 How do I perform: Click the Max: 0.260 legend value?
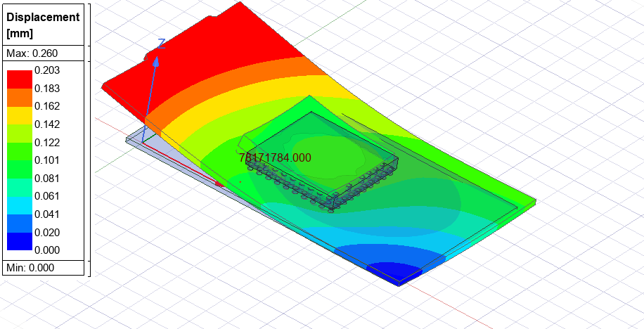click(32, 53)
